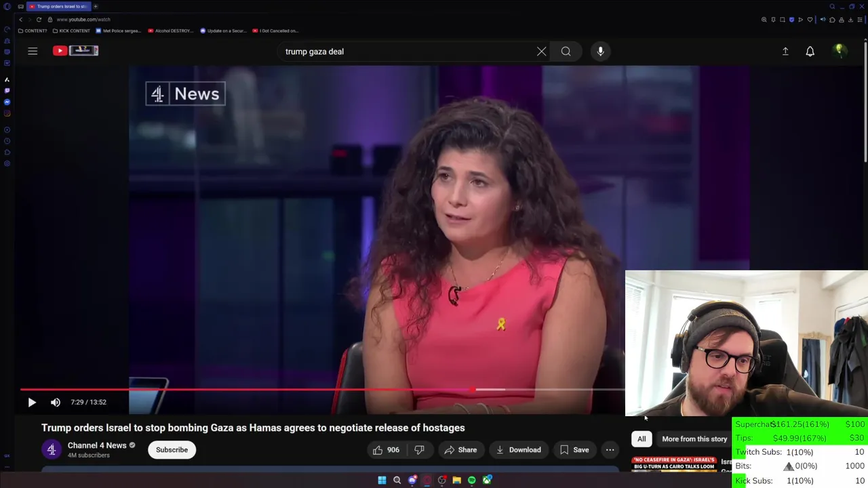Viewport: 868px width, 488px height.
Task: Open the KICK CONTENT bookmark folder
Action: [71, 30]
